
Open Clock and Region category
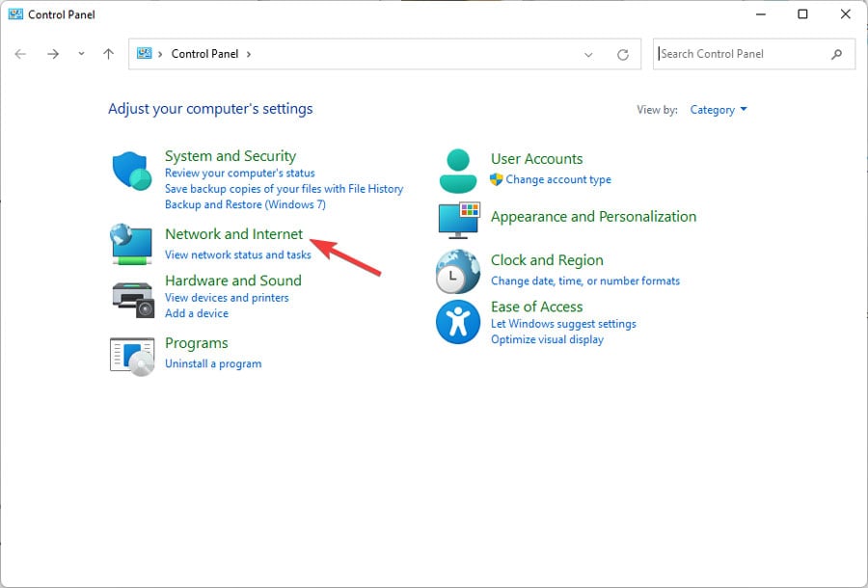point(547,260)
